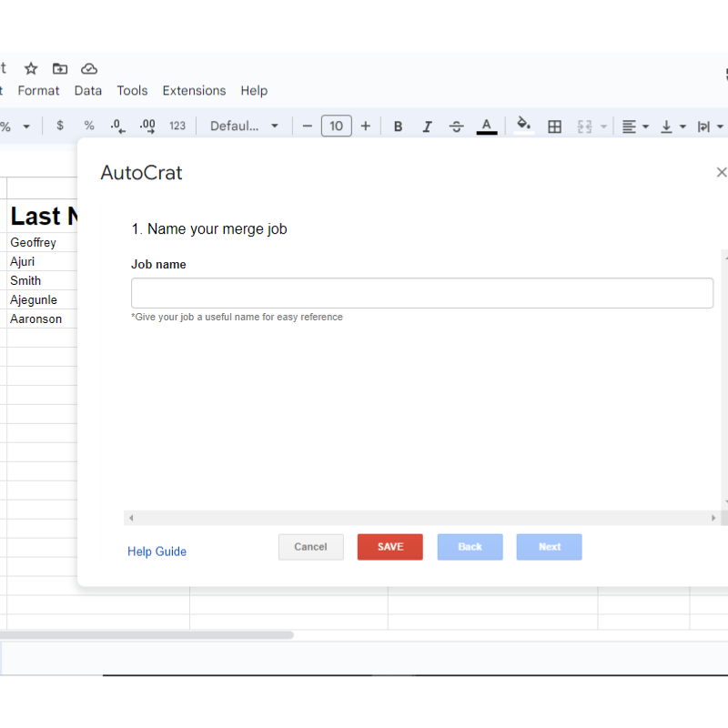Open the Help menu
Image resolution: width=728 pixels, height=728 pixels.
click(254, 90)
